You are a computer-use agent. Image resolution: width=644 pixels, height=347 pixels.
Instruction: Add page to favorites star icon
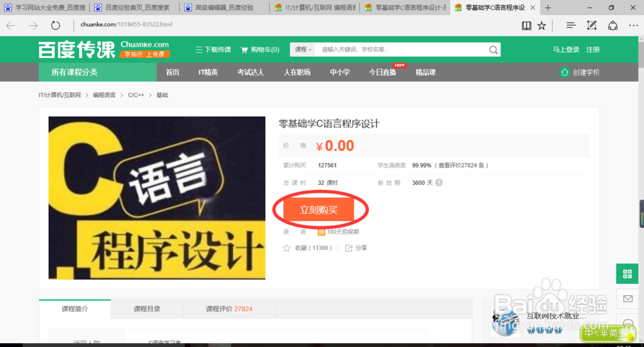pyautogui.click(x=542, y=26)
